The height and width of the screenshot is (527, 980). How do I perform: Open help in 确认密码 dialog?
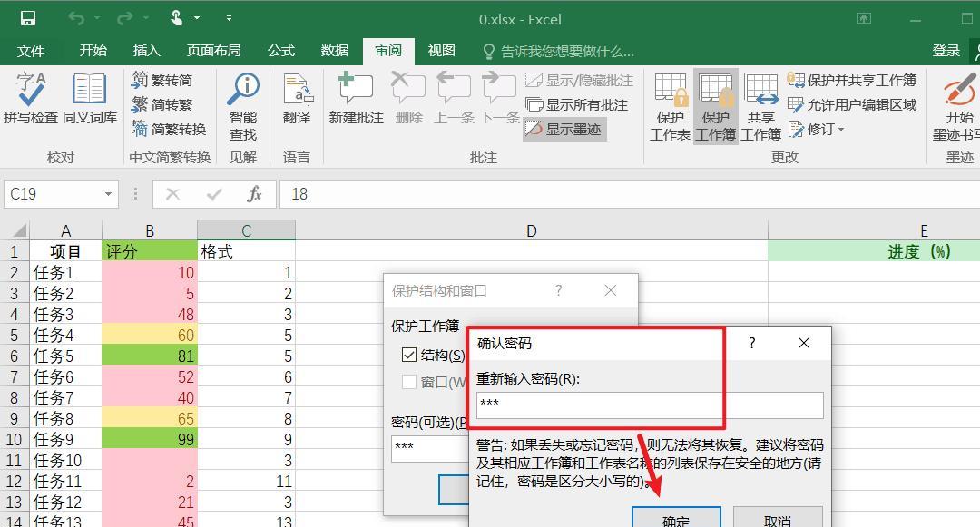point(752,343)
